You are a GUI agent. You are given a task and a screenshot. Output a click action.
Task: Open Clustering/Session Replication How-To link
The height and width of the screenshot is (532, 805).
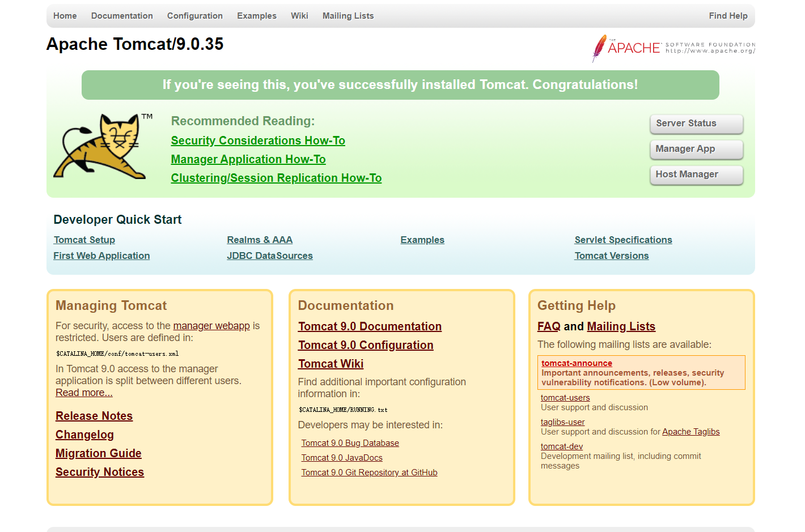[276, 178]
